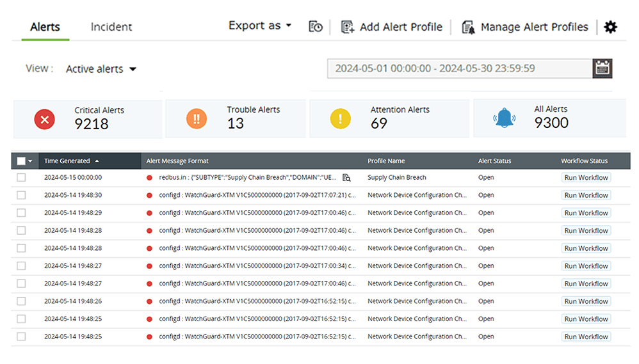Click configd message with timestamp 2017-09-02T17:00:34
639x364 pixels.
pos(257,266)
